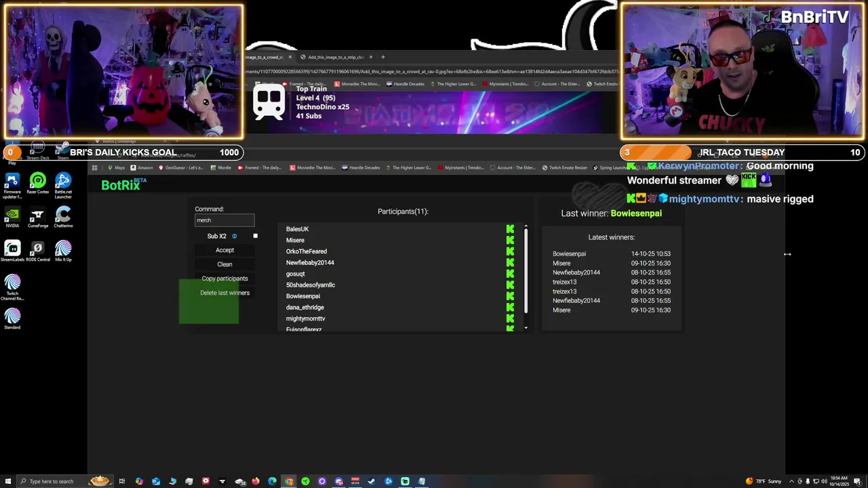The width and height of the screenshot is (868, 488).
Task: Open the 78°F Sunny weather widget
Action: (763, 481)
